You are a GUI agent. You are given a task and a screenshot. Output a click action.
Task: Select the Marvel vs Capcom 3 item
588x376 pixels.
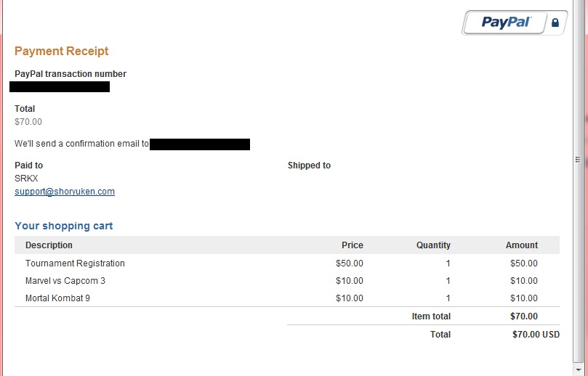pyautogui.click(x=65, y=281)
